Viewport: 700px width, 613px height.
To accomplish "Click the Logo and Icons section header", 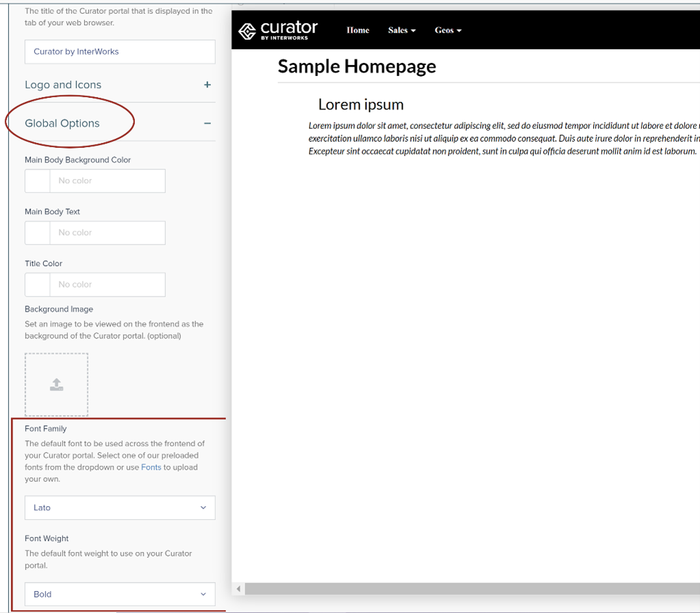I will tap(63, 85).
